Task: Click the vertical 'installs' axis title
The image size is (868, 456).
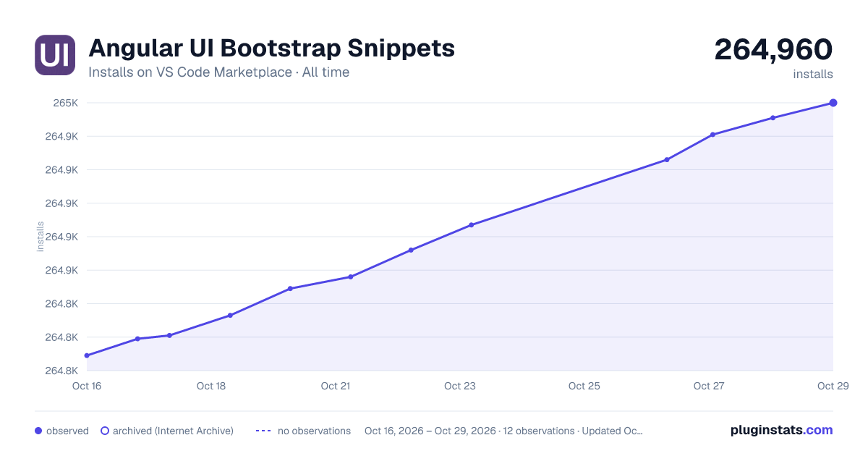Action: [x=41, y=237]
